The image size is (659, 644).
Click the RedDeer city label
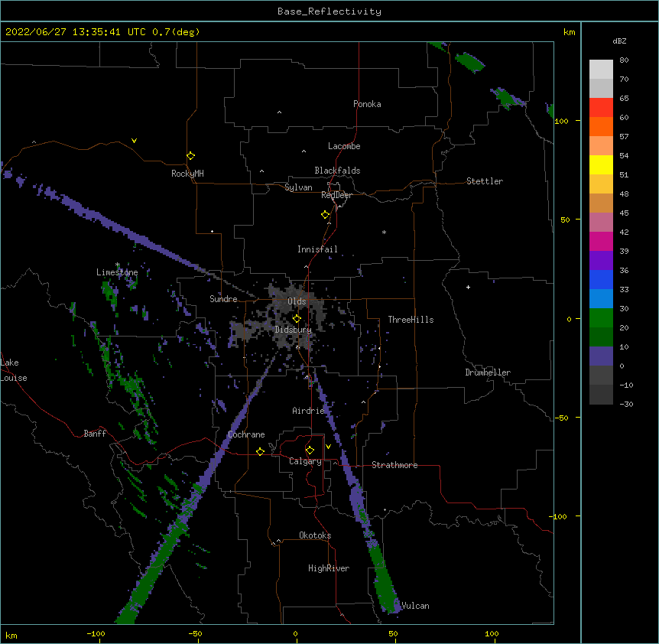coord(336,195)
